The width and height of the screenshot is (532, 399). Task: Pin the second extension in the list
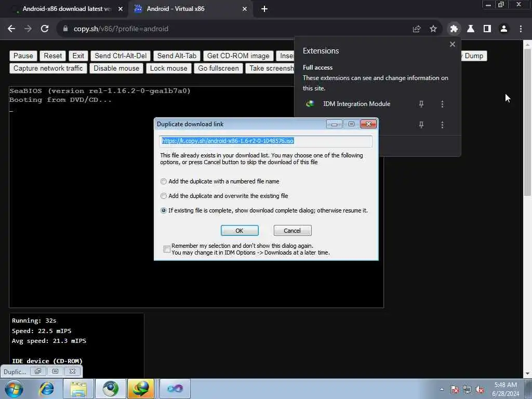pyautogui.click(x=421, y=125)
